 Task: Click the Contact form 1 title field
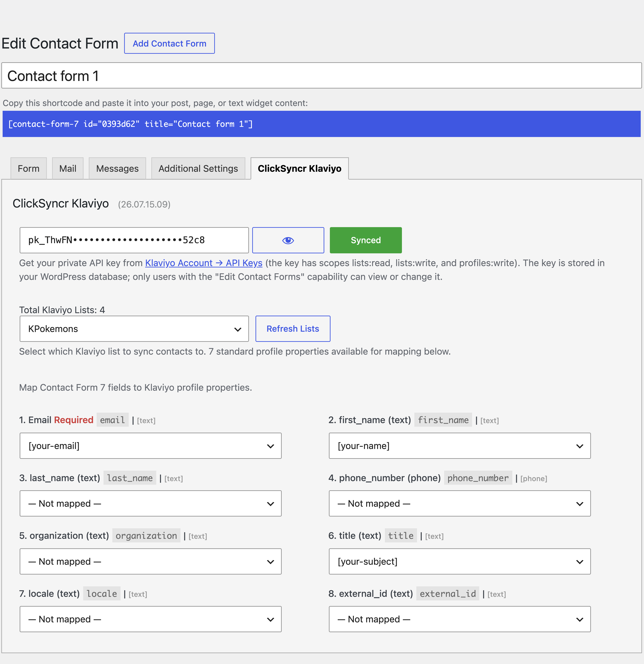[322, 76]
